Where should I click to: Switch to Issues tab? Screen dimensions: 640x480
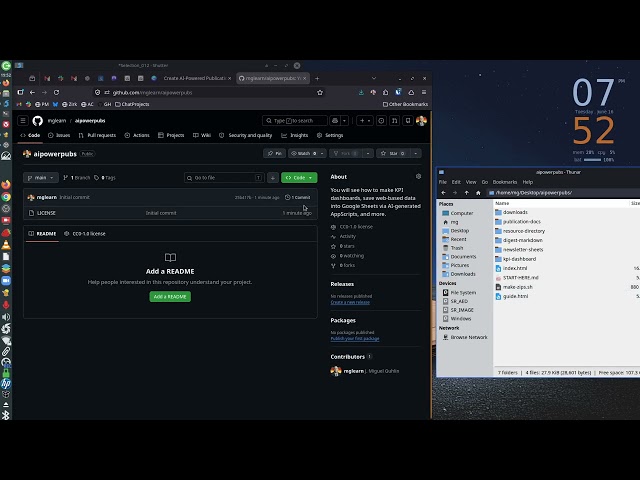[x=59, y=135]
